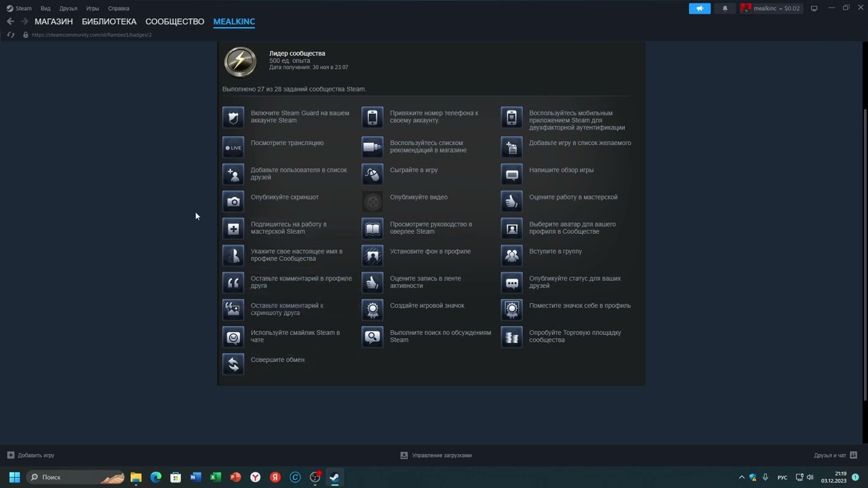The height and width of the screenshot is (488, 868).
Task: Open the MEALKINC profile tab
Action: pos(234,22)
